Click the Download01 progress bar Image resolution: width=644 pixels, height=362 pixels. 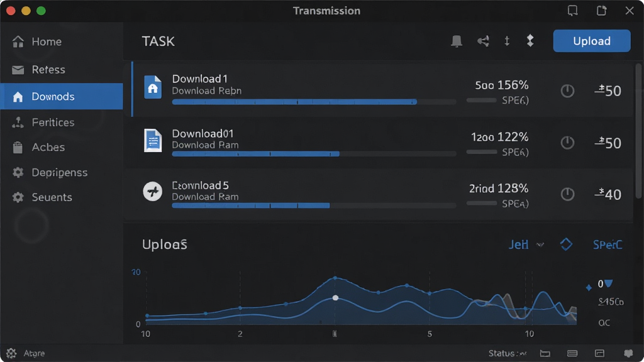[314, 154]
